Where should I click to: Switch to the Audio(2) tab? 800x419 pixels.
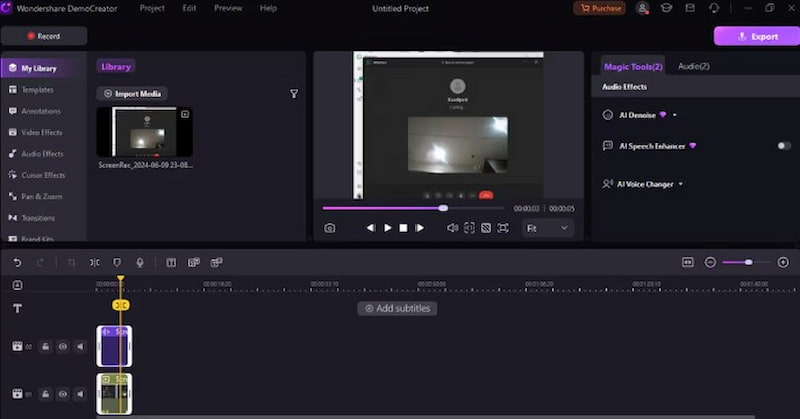click(693, 66)
